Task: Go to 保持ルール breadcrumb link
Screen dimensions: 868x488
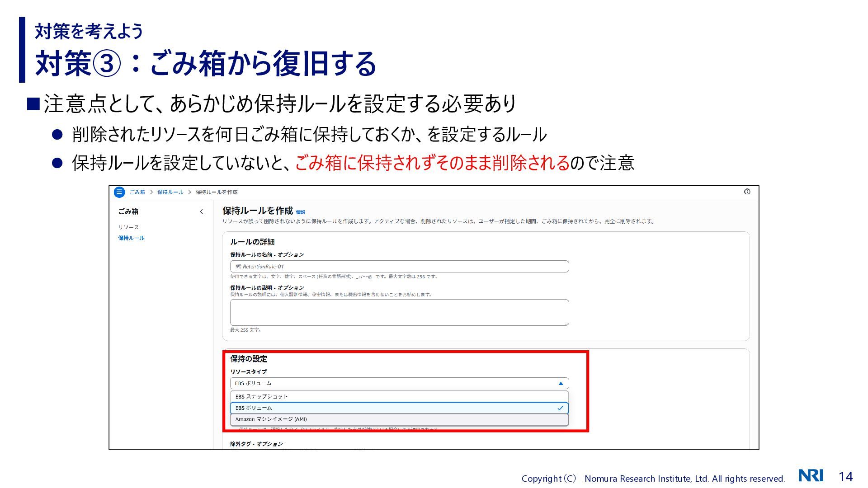Action: (170, 192)
